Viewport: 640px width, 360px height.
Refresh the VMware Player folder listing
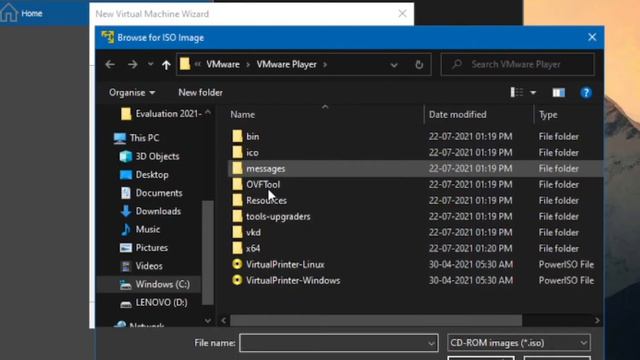click(419, 64)
